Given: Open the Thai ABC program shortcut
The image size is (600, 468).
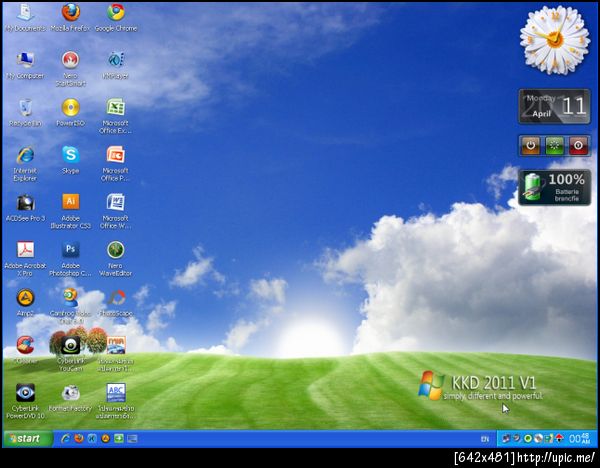Looking at the screenshot, I should (116, 401).
